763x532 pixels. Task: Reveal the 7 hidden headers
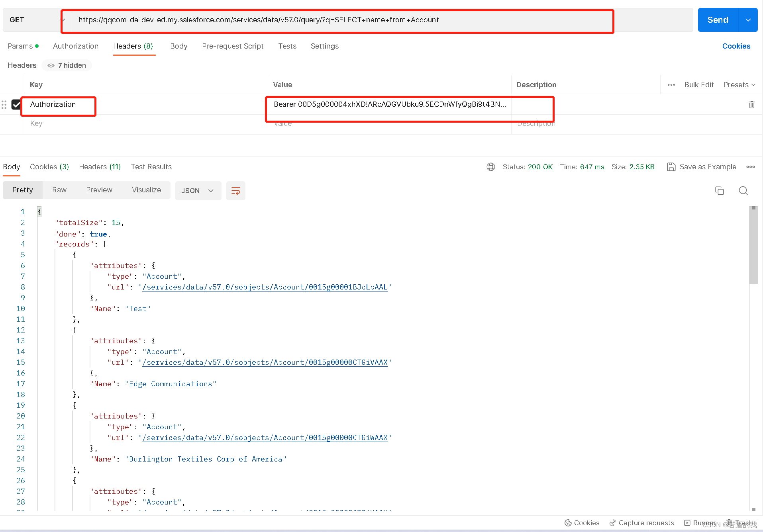tap(67, 65)
